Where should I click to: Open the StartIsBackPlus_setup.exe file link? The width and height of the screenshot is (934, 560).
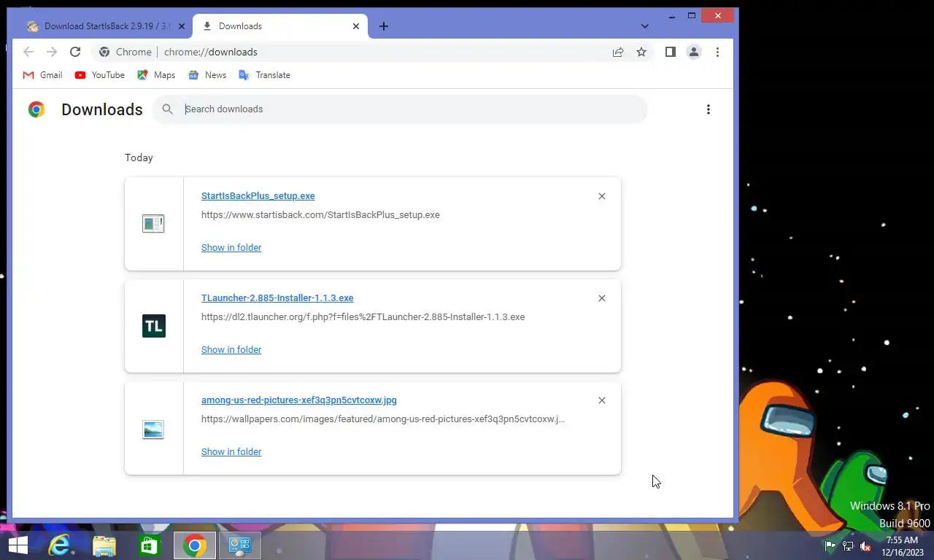click(258, 196)
